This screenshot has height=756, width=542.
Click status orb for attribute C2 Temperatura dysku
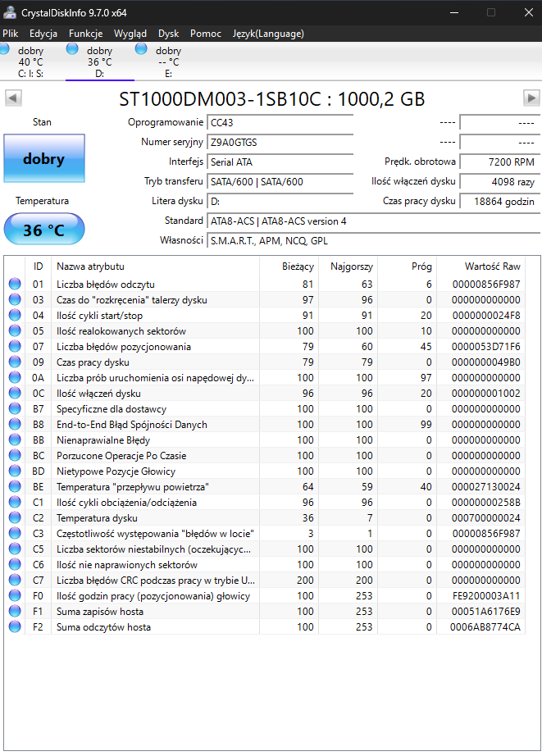[x=15, y=518]
